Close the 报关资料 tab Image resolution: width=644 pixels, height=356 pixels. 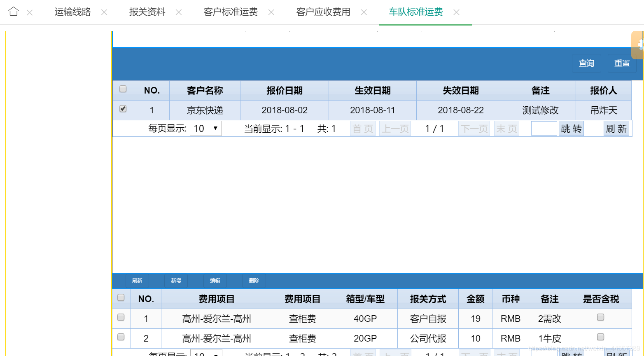(x=179, y=12)
